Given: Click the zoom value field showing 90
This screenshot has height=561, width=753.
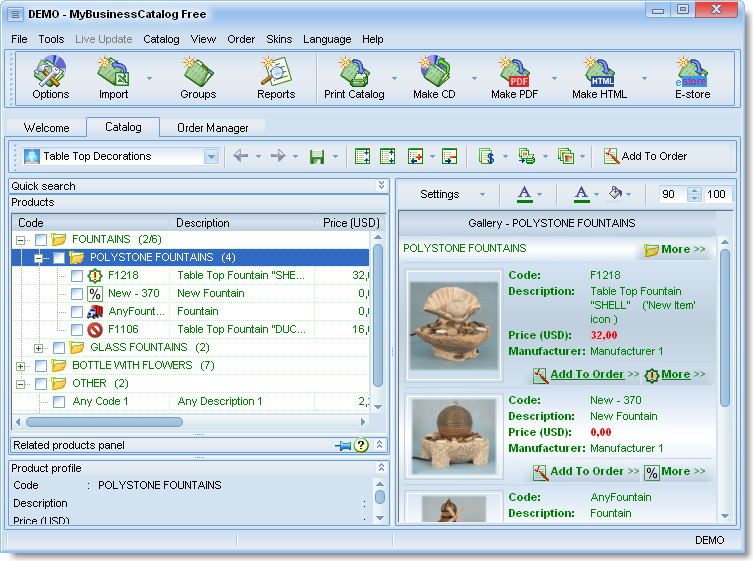Looking at the screenshot, I should point(672,194).
